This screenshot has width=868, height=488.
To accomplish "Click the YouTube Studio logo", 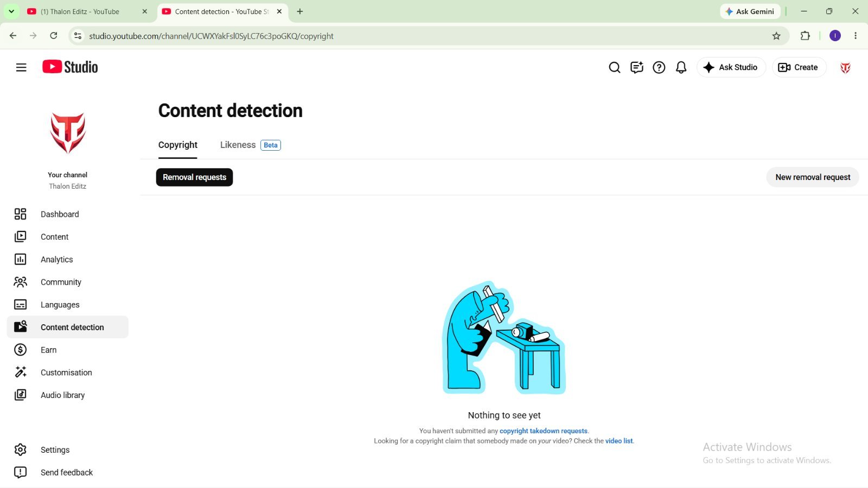I will pos(70,67).
